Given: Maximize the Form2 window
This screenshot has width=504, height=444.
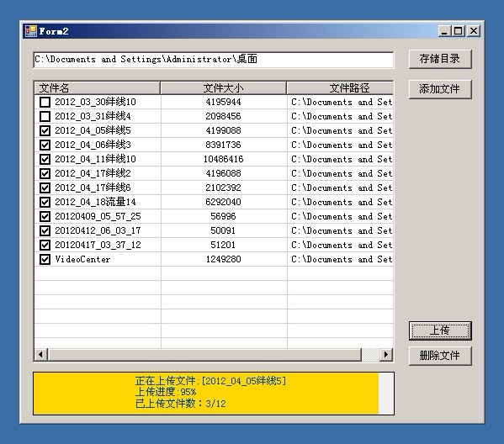Looking at the screenshot, I should [459, 31].
